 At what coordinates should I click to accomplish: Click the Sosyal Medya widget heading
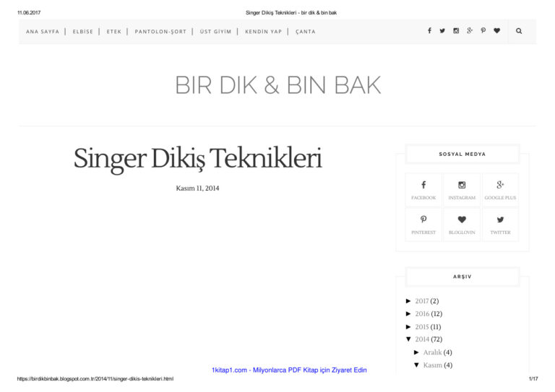click(462, 154)
